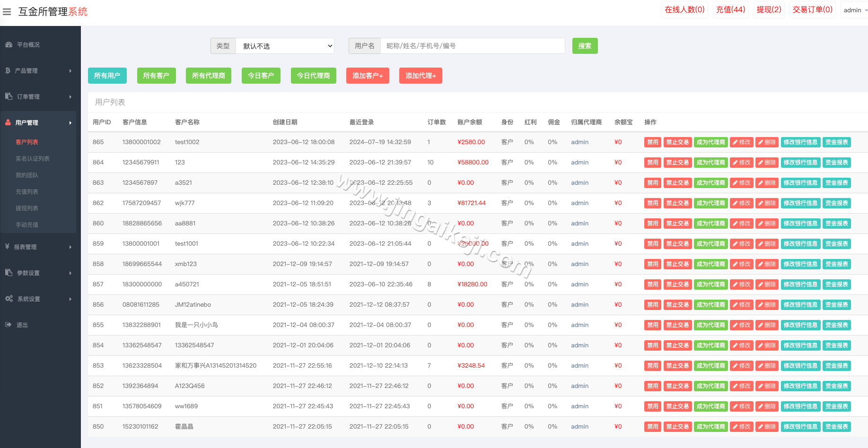Screen dimensions: 868x448
Task: Select the 报表管理 yen symbol icon
Action: [7, 246]
